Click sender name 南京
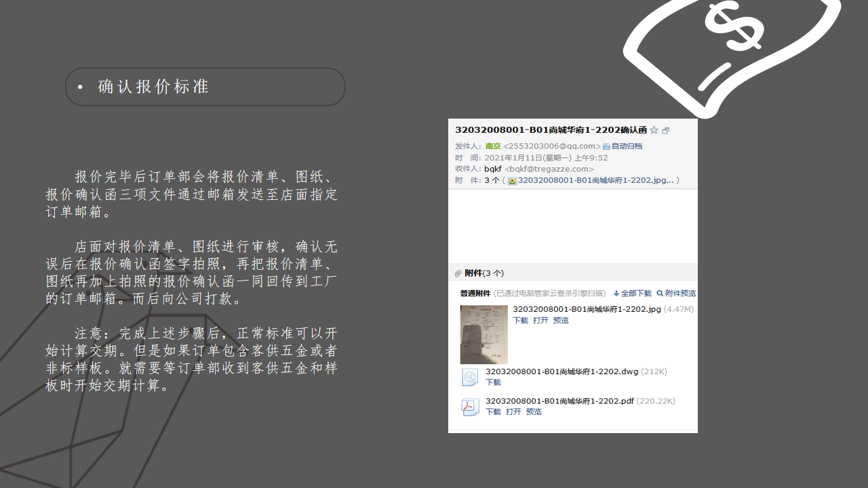Image resolution: width=868 pixels, height=488 pixels. 493,146
